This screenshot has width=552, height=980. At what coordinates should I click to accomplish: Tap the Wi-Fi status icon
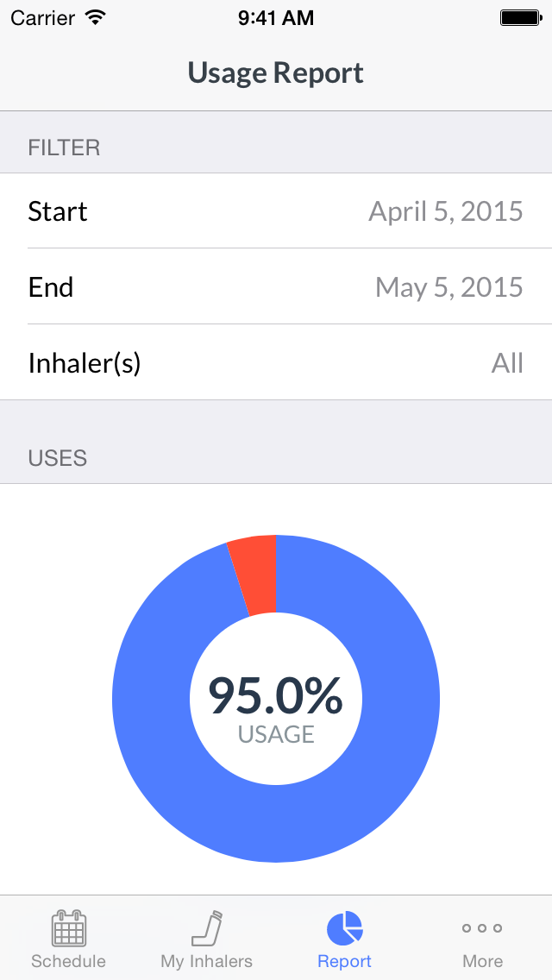[x=96, y=17]
